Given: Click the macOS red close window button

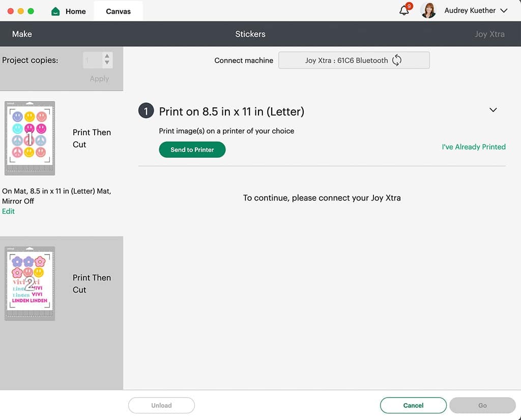Looking at the screenshot, I should 11,11.
